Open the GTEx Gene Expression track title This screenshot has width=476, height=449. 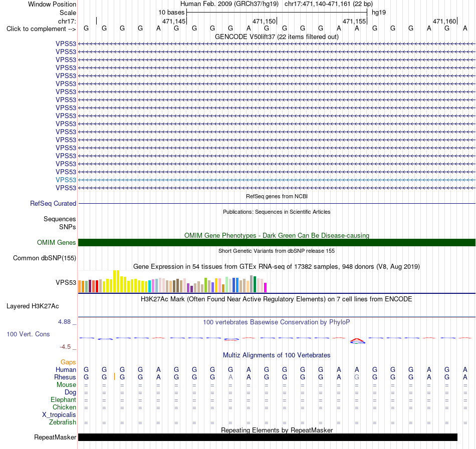pyautogui.click(x=277, y=266)
